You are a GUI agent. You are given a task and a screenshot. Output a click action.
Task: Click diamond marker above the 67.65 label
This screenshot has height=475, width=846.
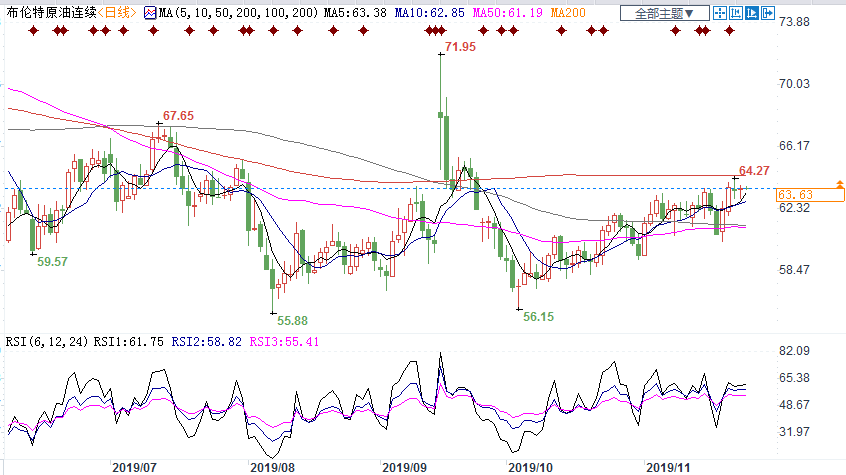tap(154, 31)
